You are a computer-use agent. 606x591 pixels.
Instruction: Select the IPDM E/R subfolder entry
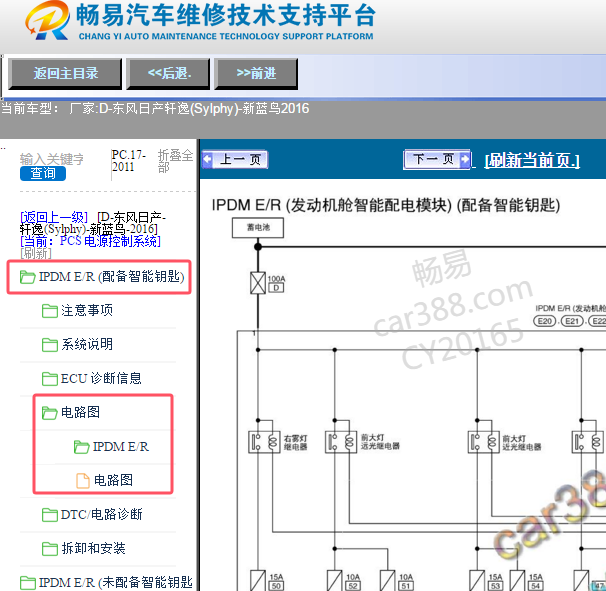click(x=121, y=447)
